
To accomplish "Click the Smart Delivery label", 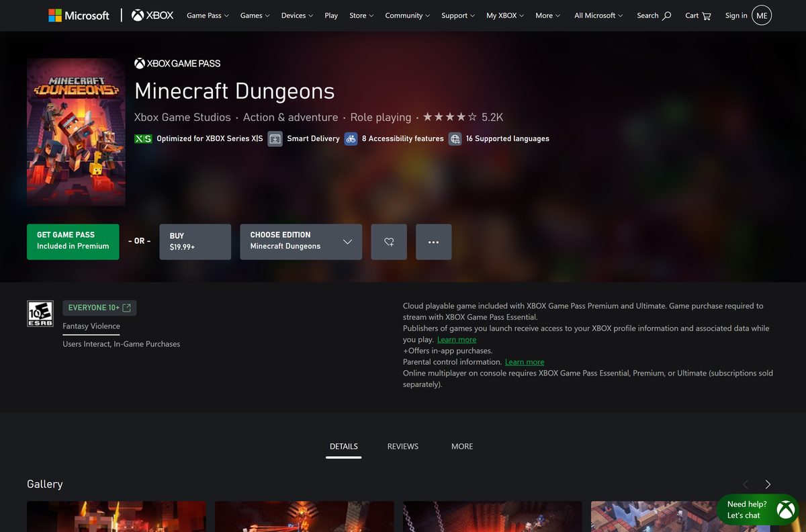I will 314,138.
